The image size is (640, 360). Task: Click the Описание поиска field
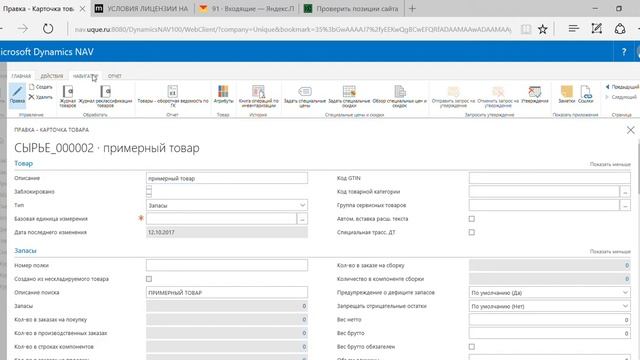click(227, 293)
